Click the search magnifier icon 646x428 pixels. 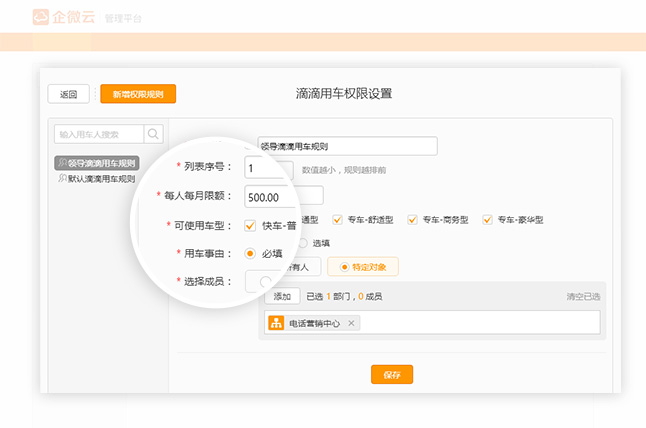pyautogui.click(x=153, y=134)
